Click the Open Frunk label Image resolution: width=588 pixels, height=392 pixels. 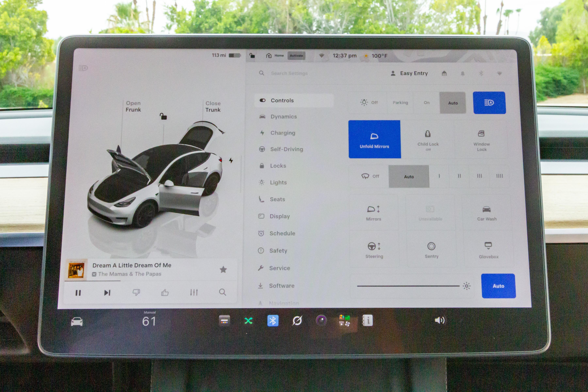coord(133,106)
